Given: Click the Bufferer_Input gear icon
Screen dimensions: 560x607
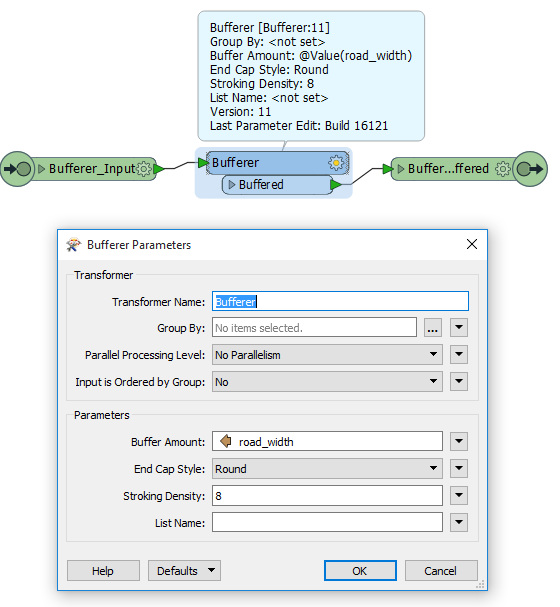Looking at the screenshot, I should point(144,169).
